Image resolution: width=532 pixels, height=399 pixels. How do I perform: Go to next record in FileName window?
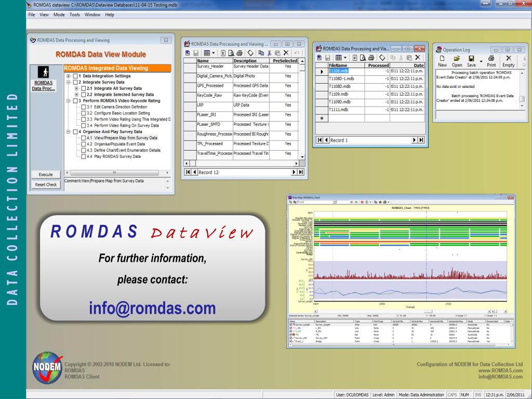pos(414,140)
